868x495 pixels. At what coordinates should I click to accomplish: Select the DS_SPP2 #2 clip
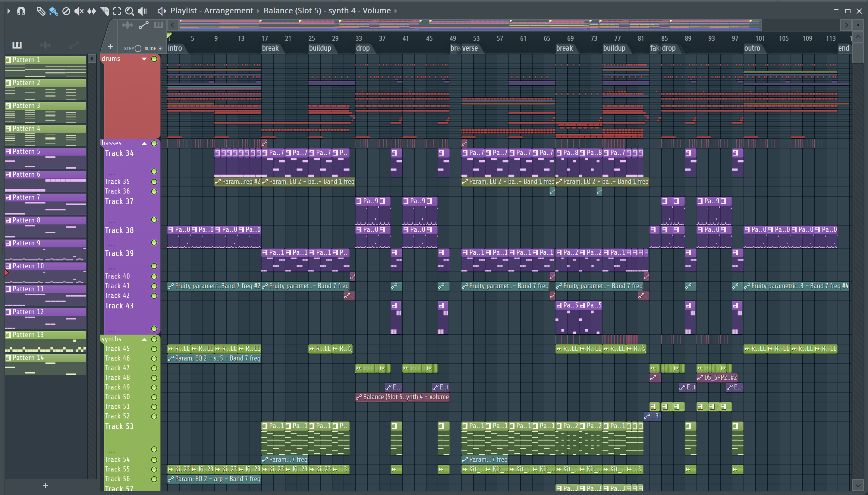(x=717, y=377)
